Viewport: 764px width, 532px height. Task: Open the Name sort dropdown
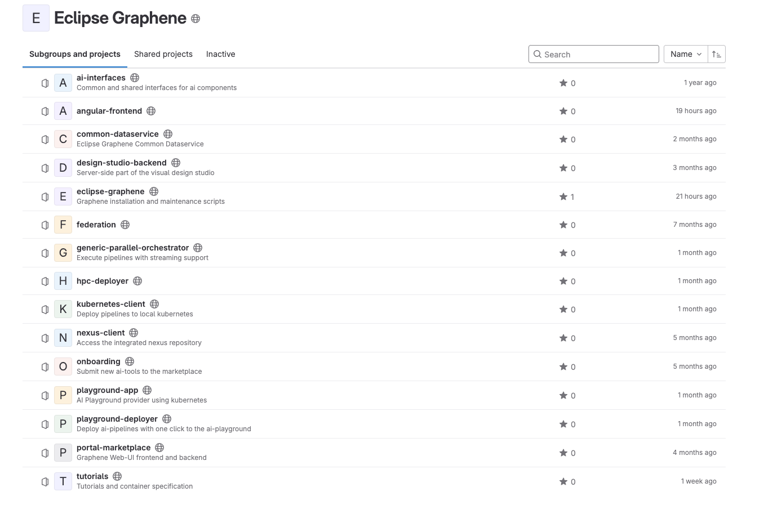[686, 54]
